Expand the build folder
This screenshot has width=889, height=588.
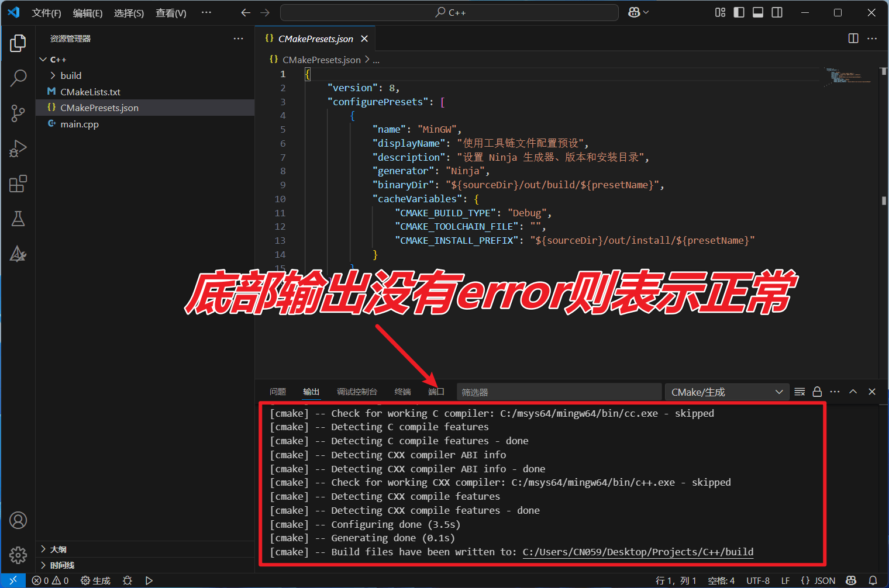pos(71,75)
